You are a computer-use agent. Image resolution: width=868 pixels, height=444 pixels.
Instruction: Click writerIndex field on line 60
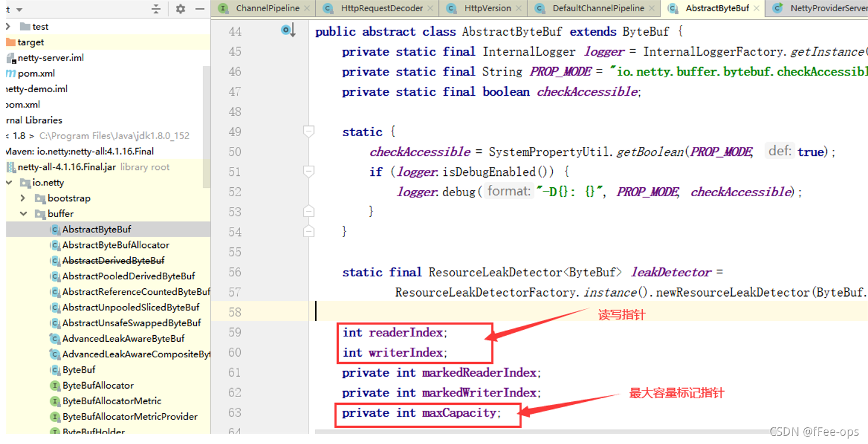[406, 352]
